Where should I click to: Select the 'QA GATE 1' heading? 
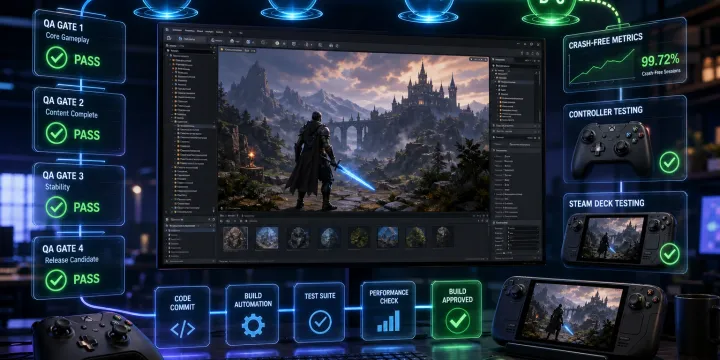63,25
